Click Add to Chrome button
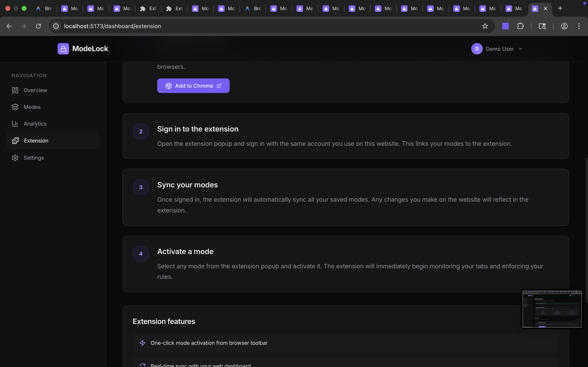 click(x=193, y=86)
